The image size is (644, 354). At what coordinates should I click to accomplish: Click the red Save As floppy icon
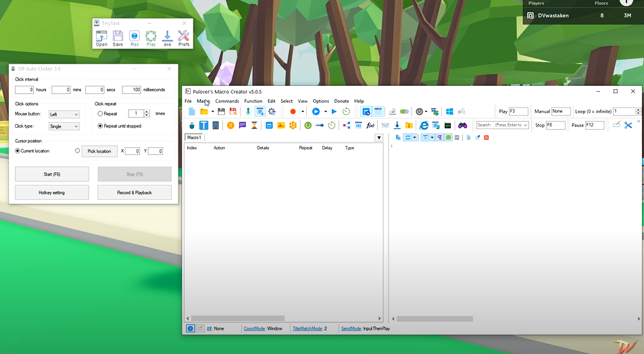(x=233, y=111)
